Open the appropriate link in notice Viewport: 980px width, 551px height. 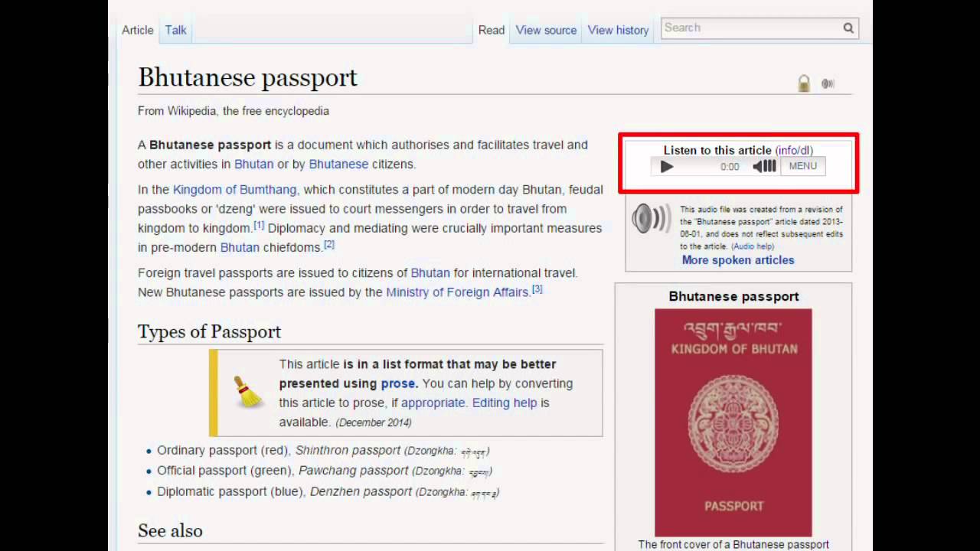(433, 403)
